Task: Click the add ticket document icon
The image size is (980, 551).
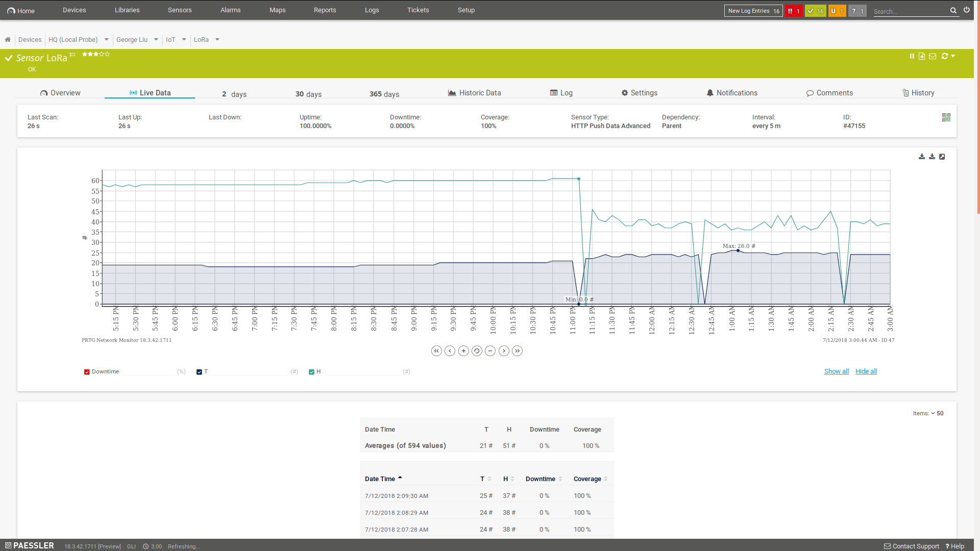Action: tap(922, 56)
